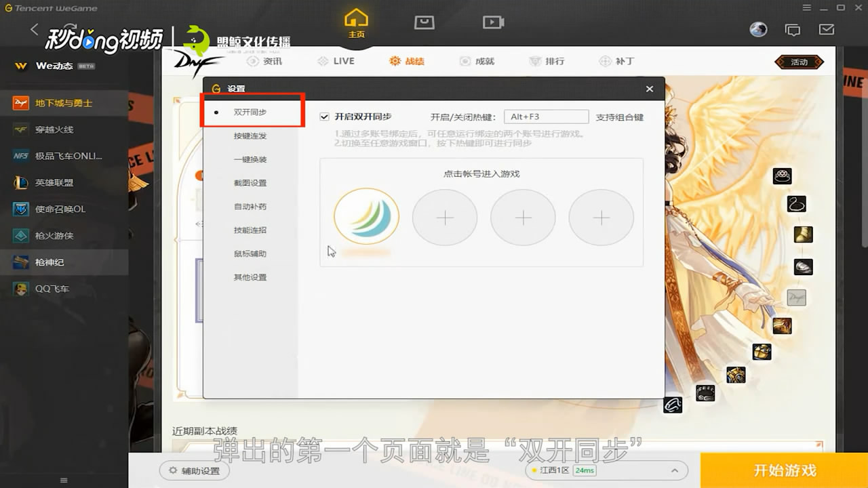
Task: Open the chat bubbles icon
Action: click(792, 30)
